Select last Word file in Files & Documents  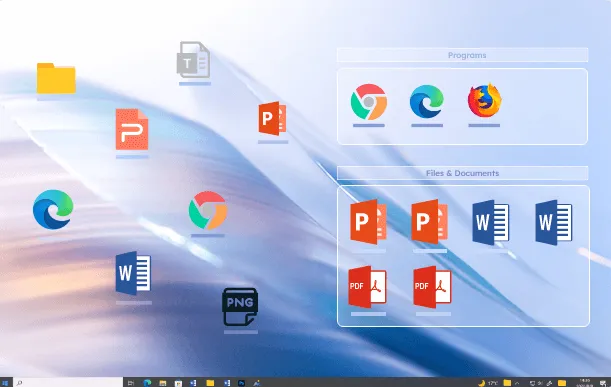click(553, 223)
